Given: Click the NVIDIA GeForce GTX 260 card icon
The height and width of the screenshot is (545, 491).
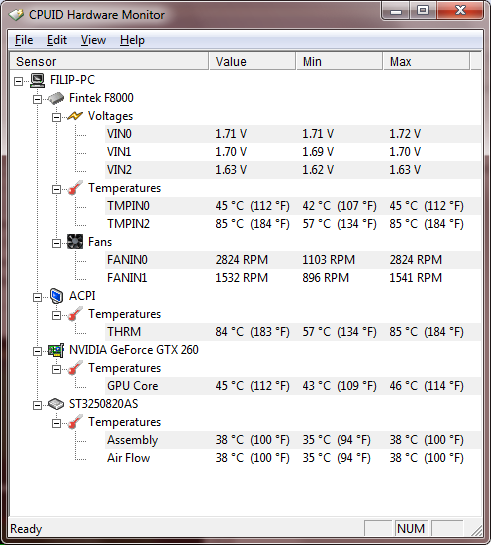Looking at the screenshot, I should 56,350.
